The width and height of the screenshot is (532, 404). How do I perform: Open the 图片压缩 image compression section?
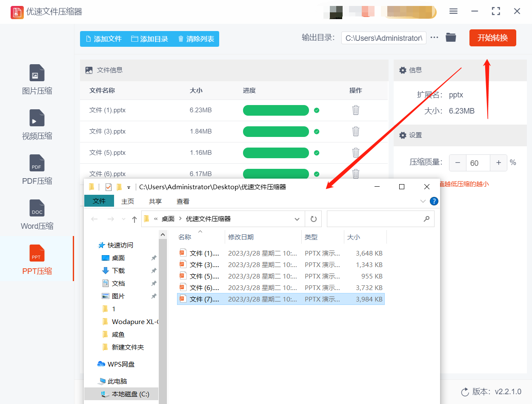[37, 80]
